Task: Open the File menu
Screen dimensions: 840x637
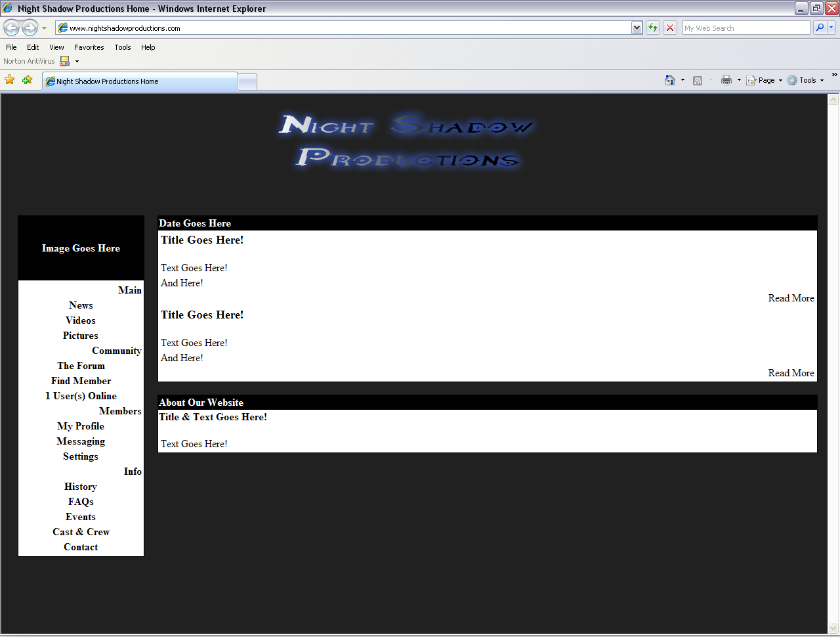Action: coord(11,47)
